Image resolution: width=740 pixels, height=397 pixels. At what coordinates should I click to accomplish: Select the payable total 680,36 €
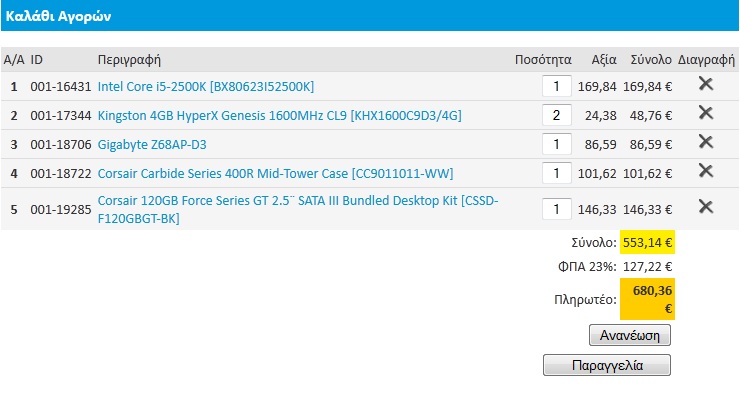(x=648, y=299)
